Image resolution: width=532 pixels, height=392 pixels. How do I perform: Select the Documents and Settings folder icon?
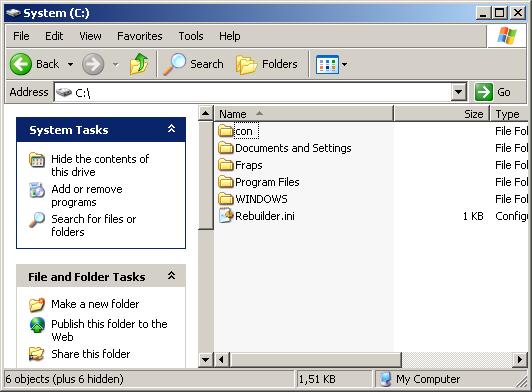click(225, 148)
